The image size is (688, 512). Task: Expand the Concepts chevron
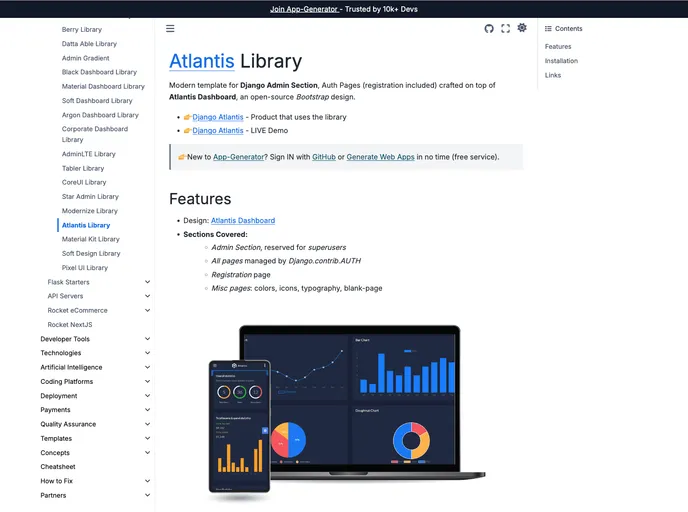point(147,452)
